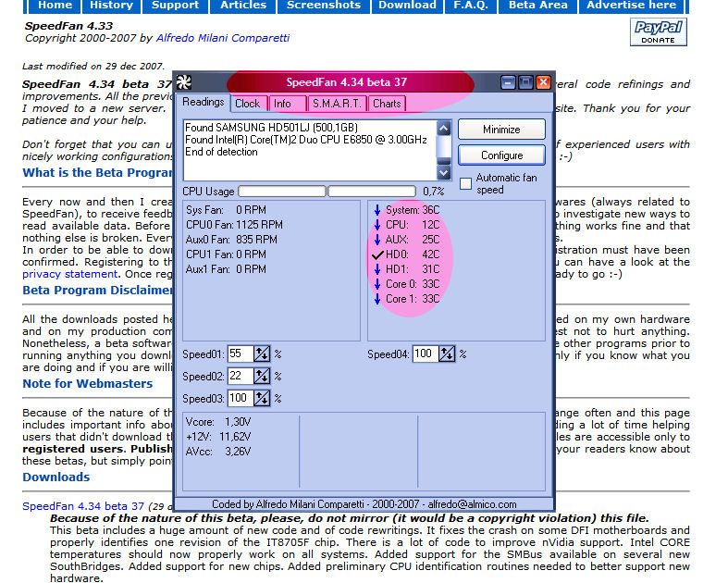The height and width of the screenshot is (583, 728).
Task: Click the Speed02 up/down stepper
Action: click(262, 376)
